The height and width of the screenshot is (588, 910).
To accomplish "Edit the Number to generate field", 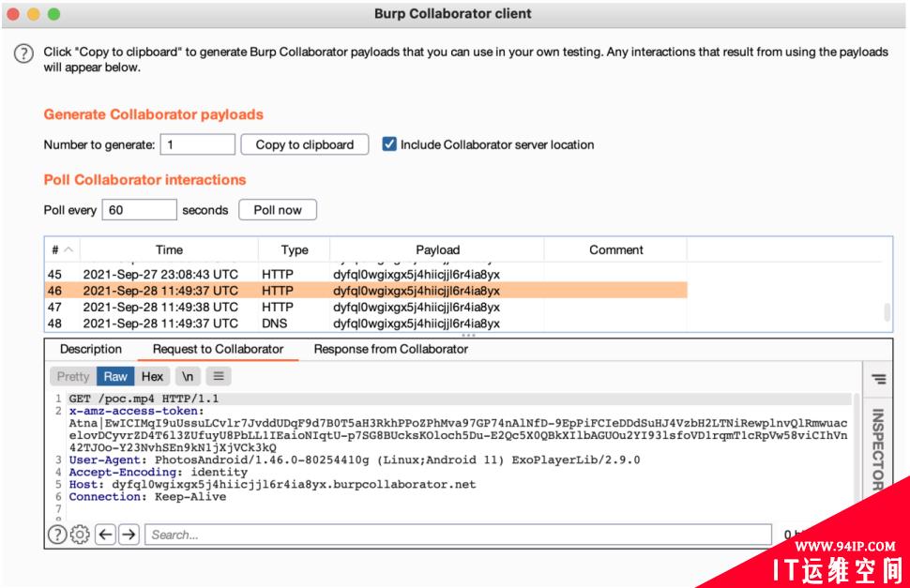I will [197, 144].
